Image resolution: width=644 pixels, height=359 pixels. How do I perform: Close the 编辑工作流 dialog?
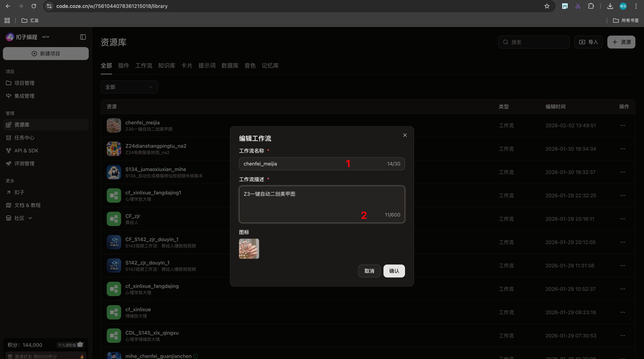click(x=405, y=135)
